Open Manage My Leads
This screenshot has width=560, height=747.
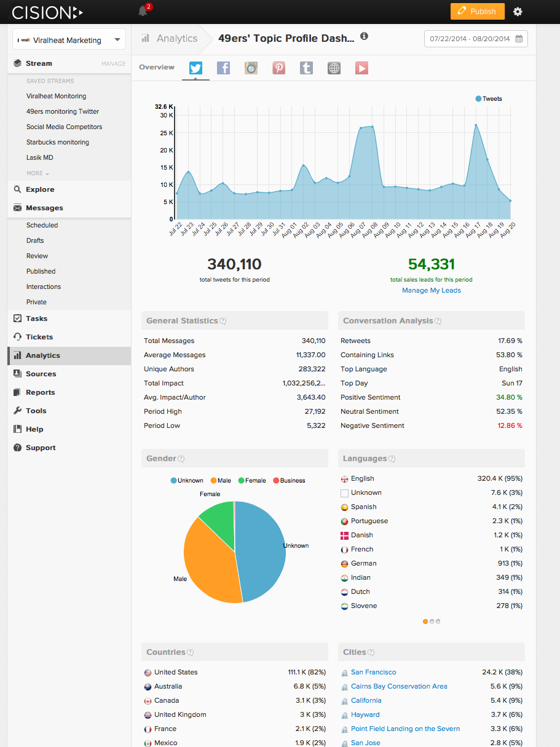point(431,290)
